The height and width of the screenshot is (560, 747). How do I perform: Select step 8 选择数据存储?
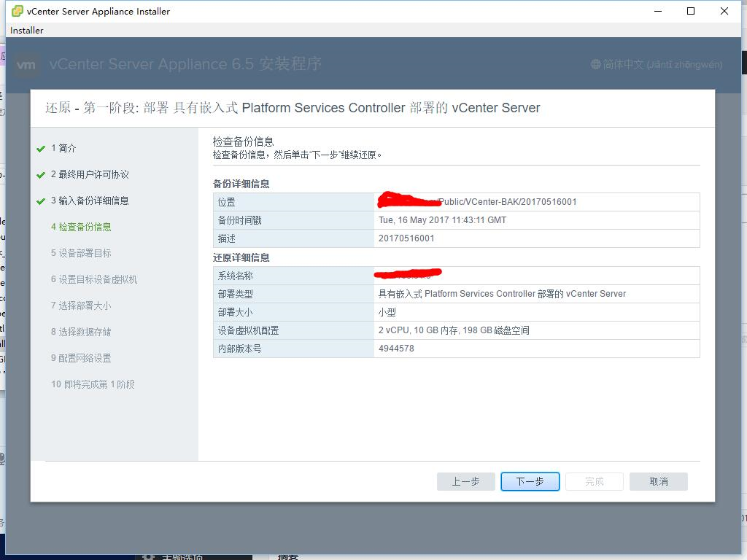coord(81,332)
